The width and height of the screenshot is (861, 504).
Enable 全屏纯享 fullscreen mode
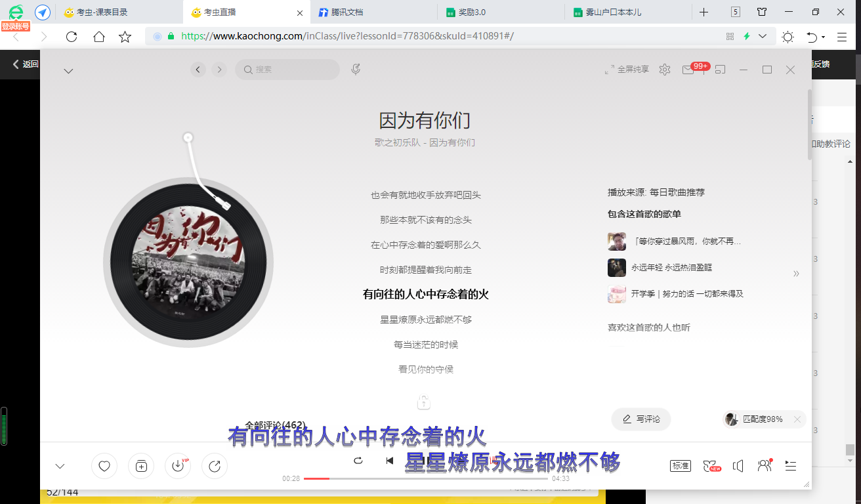tap(627, 69)
